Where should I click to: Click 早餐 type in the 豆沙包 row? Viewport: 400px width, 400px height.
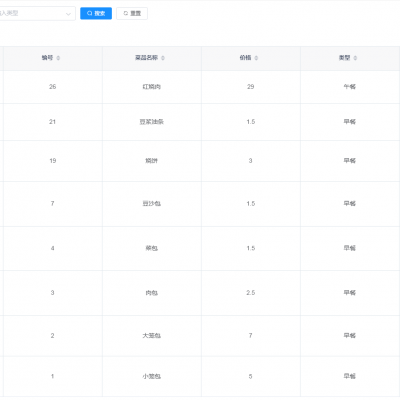pos(350,203)
